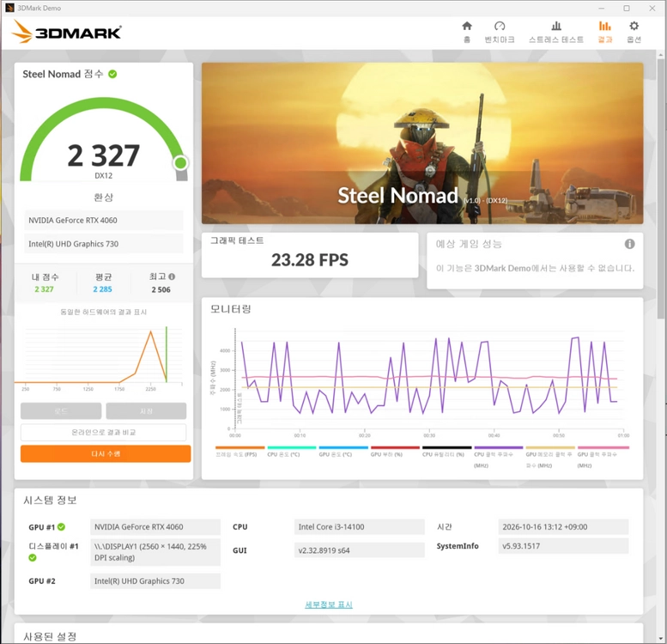Click the green check under 디스플레이 #1
Image resolution: width=667 pixels, height=644 pixels.
point(33,557)
